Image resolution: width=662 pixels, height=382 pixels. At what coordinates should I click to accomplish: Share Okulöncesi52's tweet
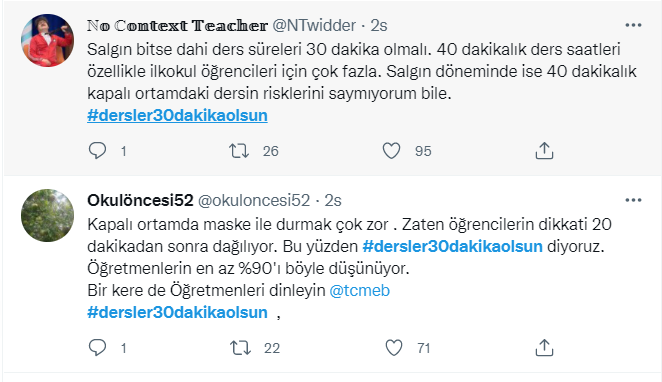tap(544, 348)
